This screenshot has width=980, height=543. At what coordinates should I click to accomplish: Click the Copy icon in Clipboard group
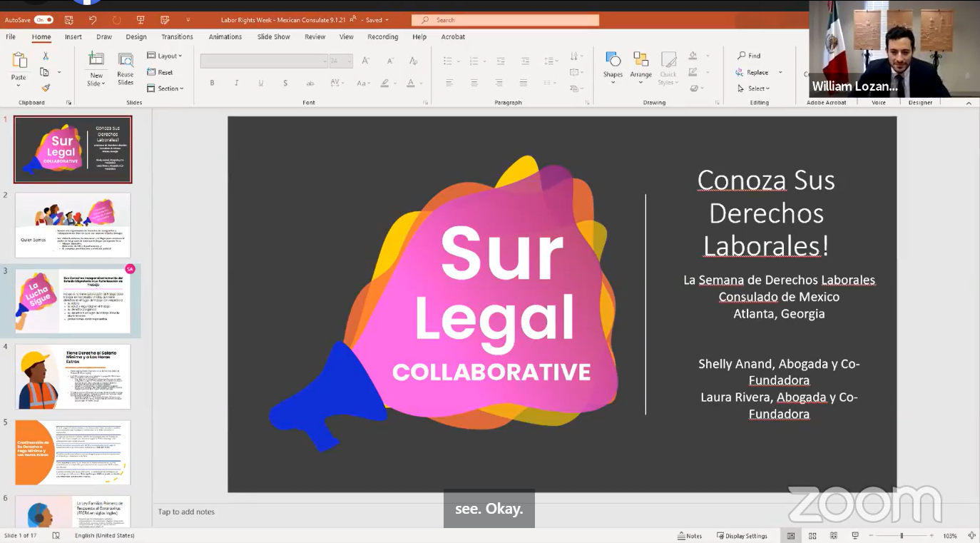coord(44,72)
